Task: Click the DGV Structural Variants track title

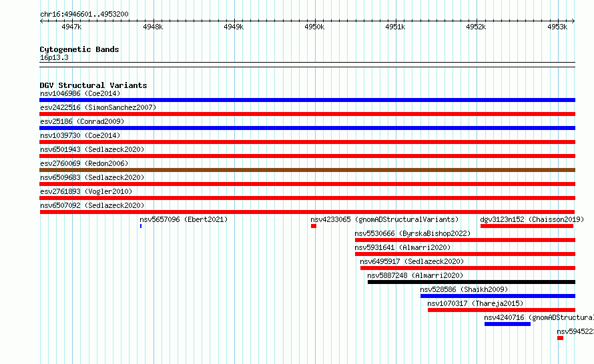Action: tap(93, 85)
